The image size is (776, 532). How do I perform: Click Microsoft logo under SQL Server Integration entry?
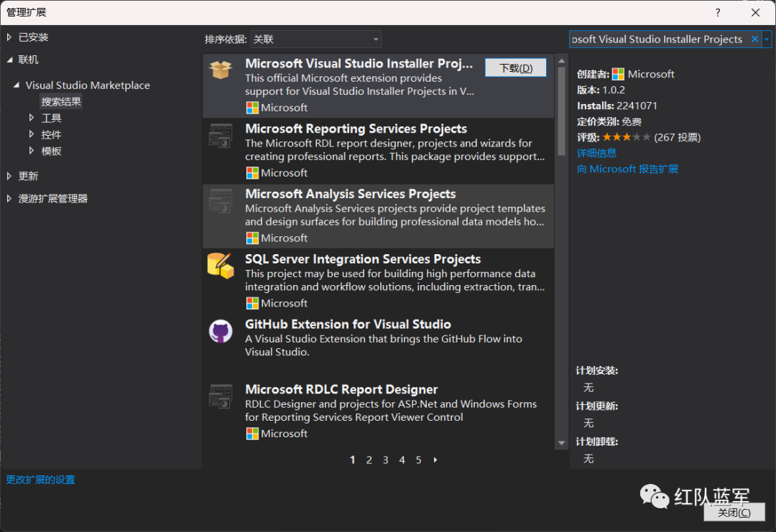pos(252,304)
